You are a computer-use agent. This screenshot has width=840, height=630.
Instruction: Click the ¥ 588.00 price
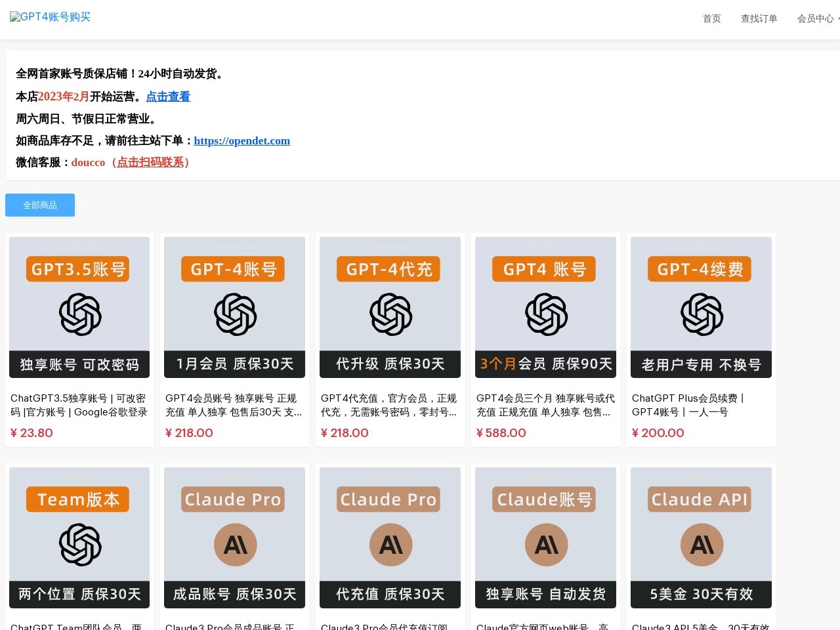(501, 433)
